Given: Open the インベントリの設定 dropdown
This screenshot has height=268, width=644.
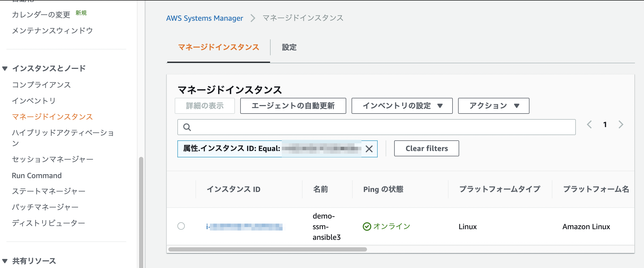Looking at the screenshot, I should point(402,106).
